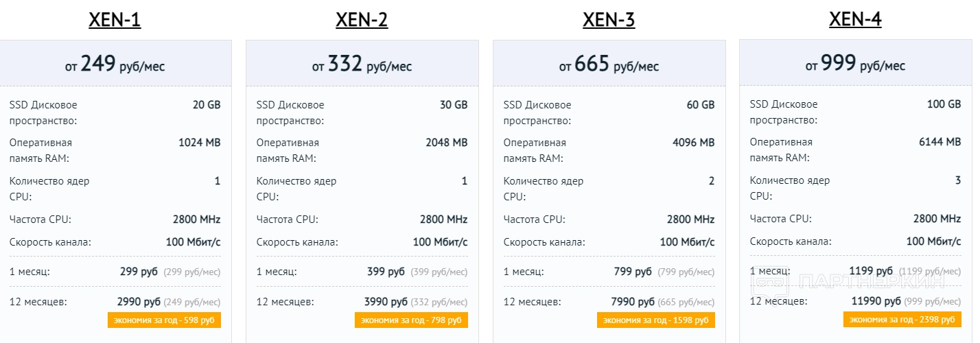The height and width of the screenshot is (343, 980).
Task: Click the 249 руб/мес price header
Action: (115, 64)
